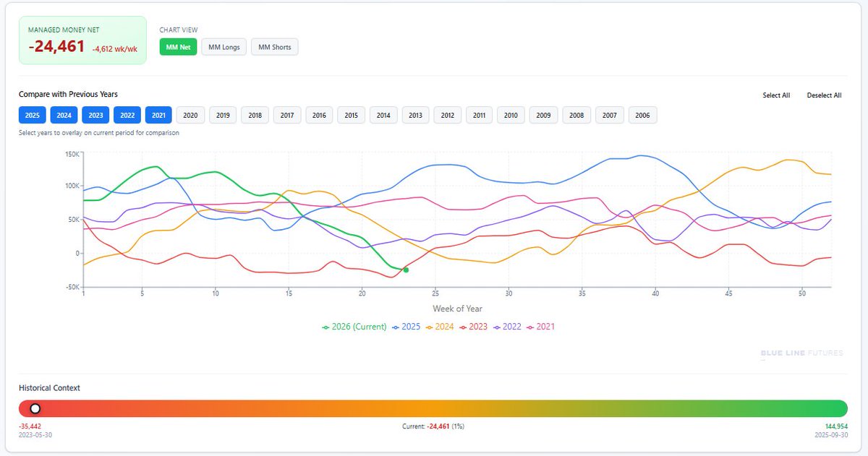Enable the 2018 year overlay

pos(255,115)
